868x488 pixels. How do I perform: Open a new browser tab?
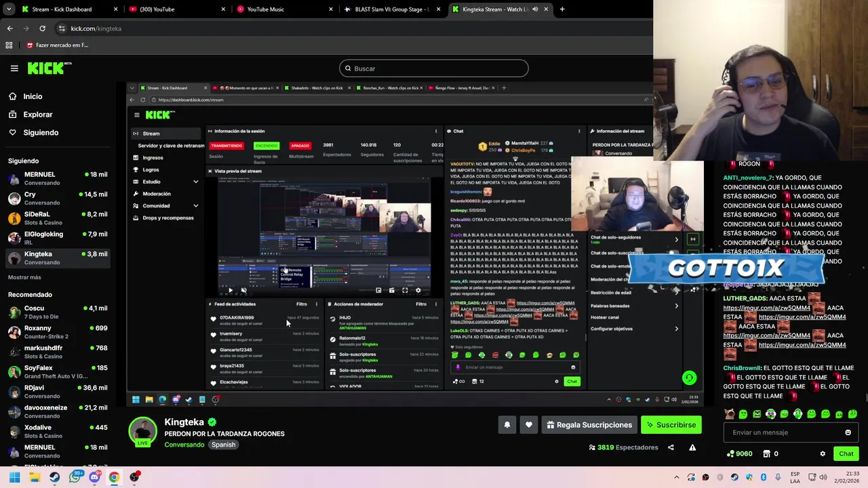[562, 9]
